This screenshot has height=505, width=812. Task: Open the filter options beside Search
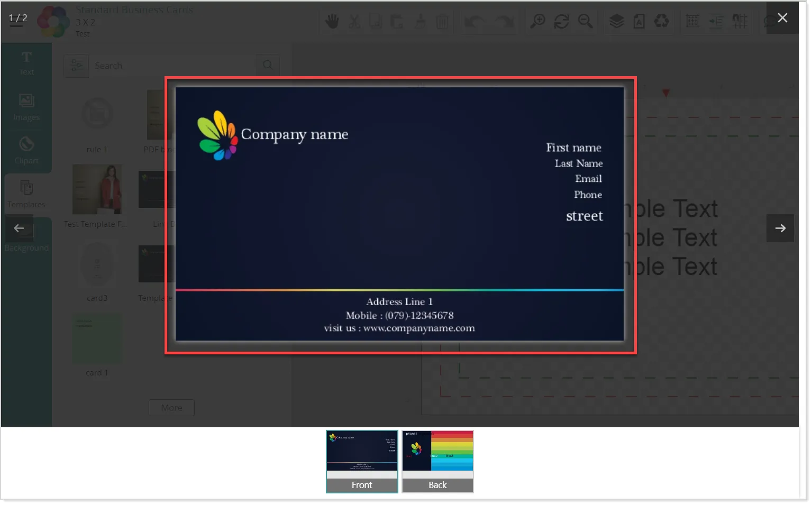[x=77, y=66]
